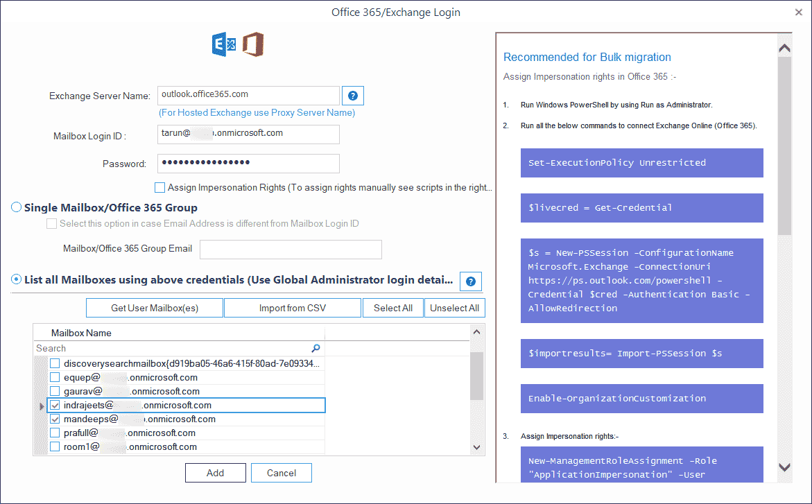Viewport: 812px width, 504px height.
Task: Select the gaurav mailbox row text
Action: tap(132, 391)
